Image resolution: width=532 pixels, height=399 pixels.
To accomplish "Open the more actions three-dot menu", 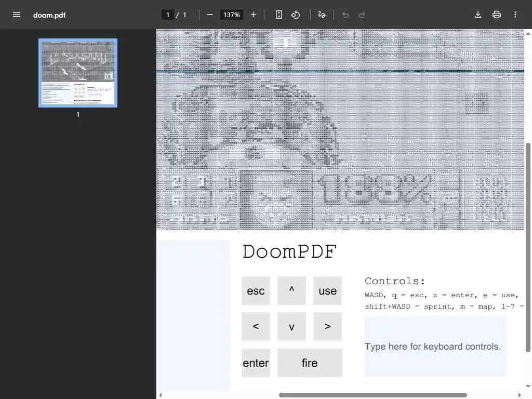I will tap(515, 15).
